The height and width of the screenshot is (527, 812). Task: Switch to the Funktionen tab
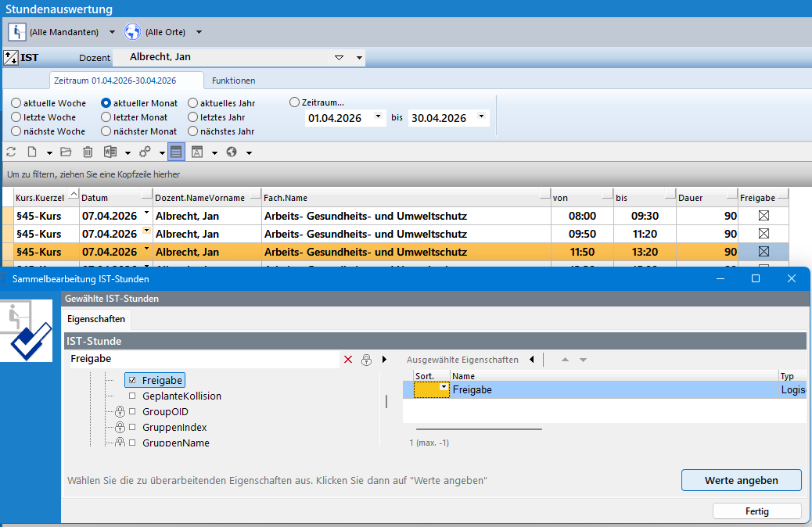coord(233,81)
